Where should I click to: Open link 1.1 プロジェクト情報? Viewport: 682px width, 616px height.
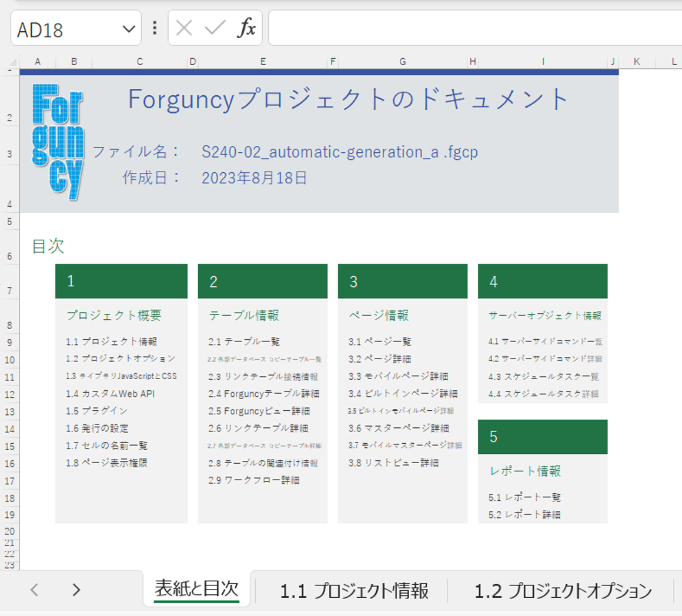(111, 342)
